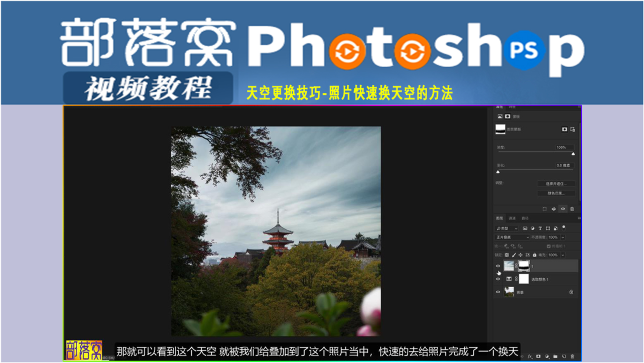
Task: Hide the 背景 layer
Action: coord(498,292)
